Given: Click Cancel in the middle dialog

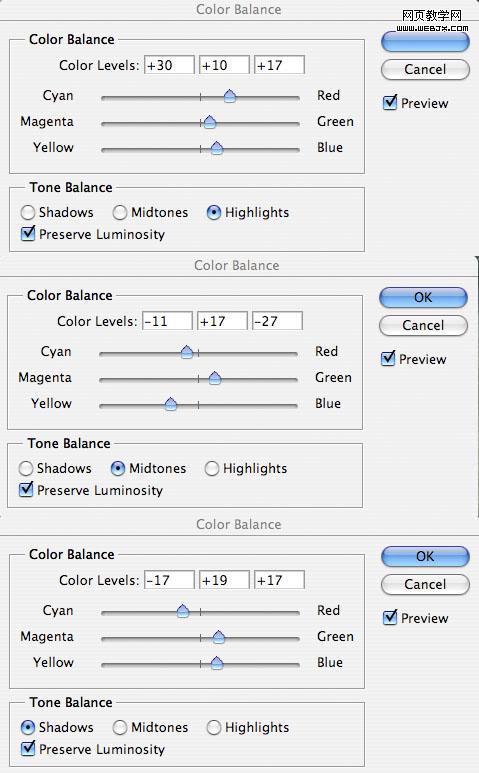Looking at the screenshot, I should tap(423, 325).
